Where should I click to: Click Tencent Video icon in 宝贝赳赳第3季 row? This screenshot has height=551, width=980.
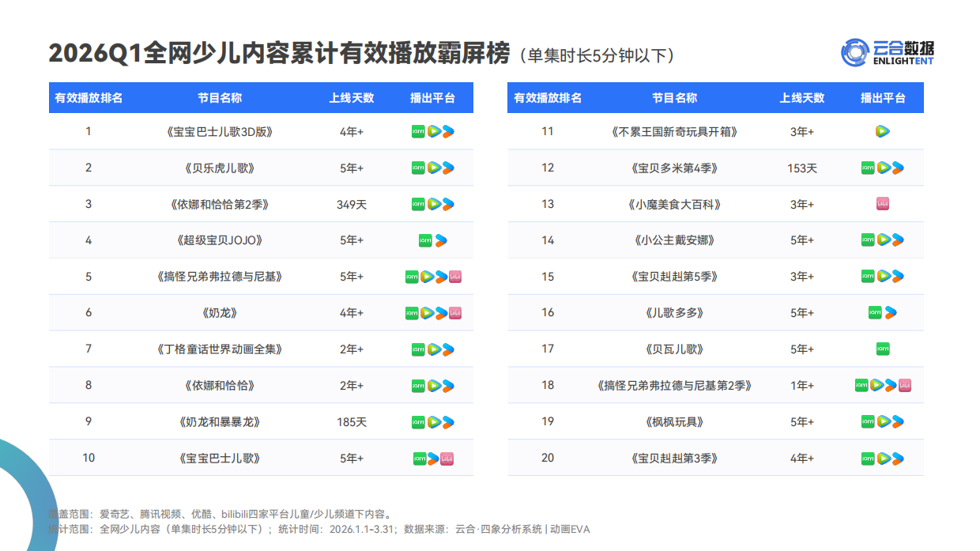[x=884, y=459]
